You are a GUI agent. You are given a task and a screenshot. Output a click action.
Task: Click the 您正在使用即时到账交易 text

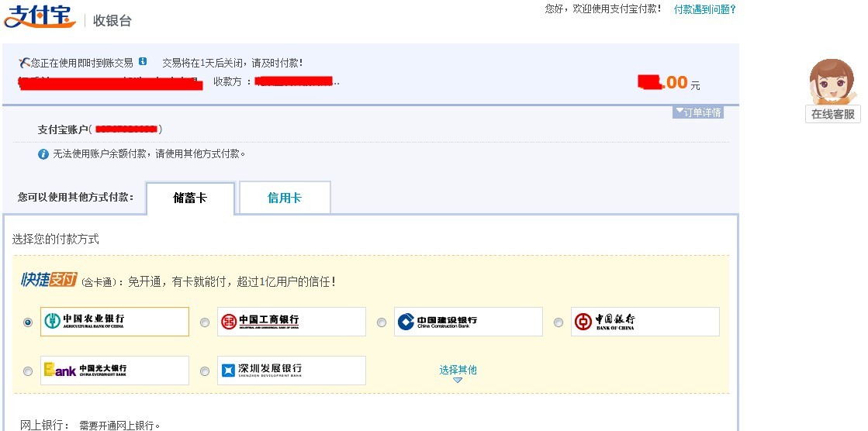pyautogui.click(x=82, y=63)
